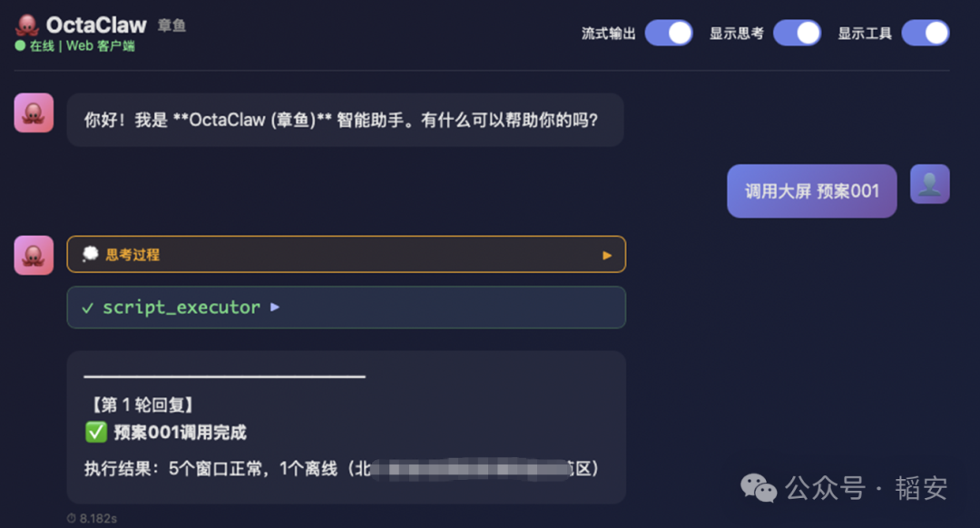Select the assistant octopus avatar by the greeting
Image resolution: width=980 pixels, height=528 pixels.
[33, 113]
